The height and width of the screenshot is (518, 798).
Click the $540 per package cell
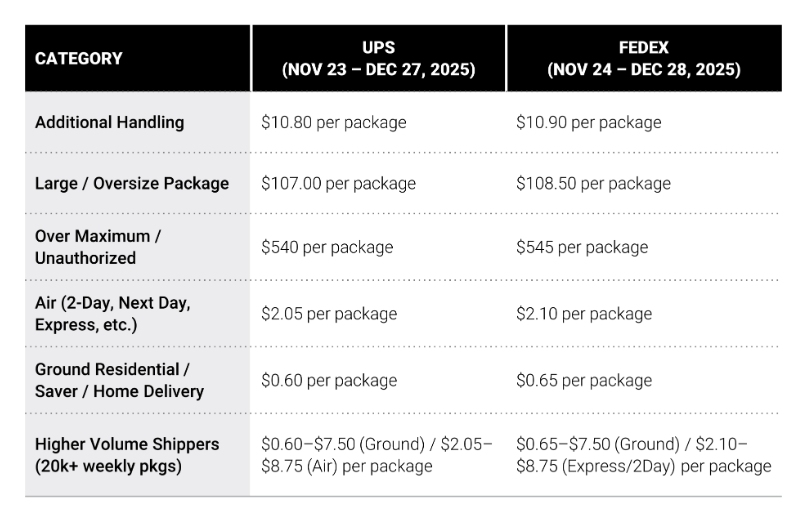[327, 246]
